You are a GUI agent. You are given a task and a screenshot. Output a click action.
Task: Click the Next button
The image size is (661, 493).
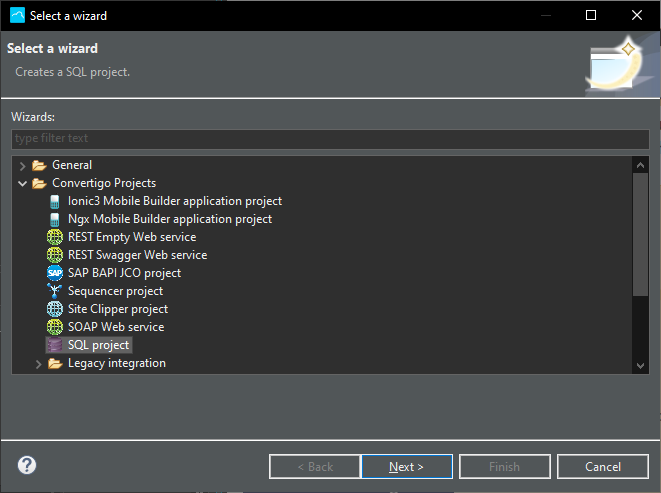[407, 466]
